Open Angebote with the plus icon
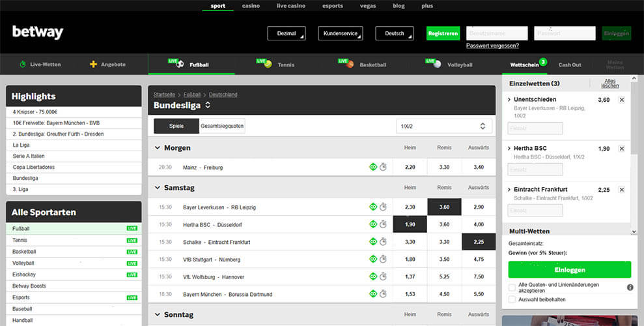Image resolution: width=644 pixels, height=326 pixels. coord(107,65)
